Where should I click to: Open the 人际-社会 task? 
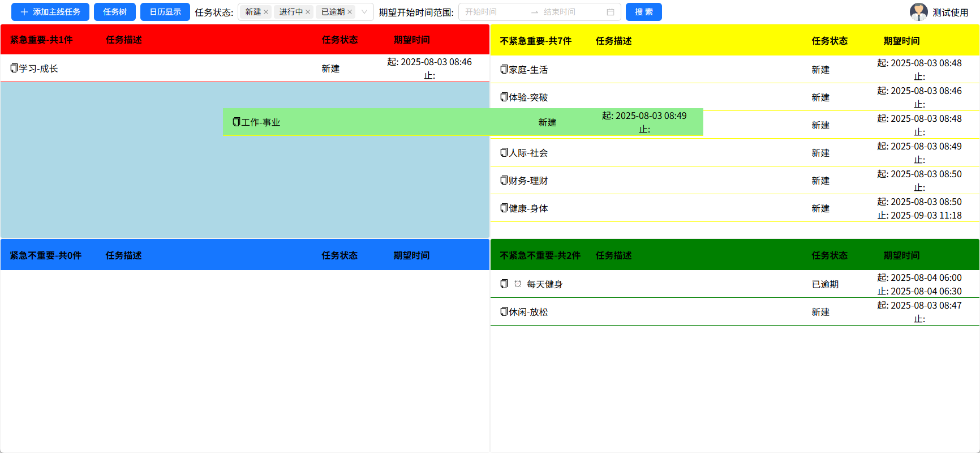point(528,153)
